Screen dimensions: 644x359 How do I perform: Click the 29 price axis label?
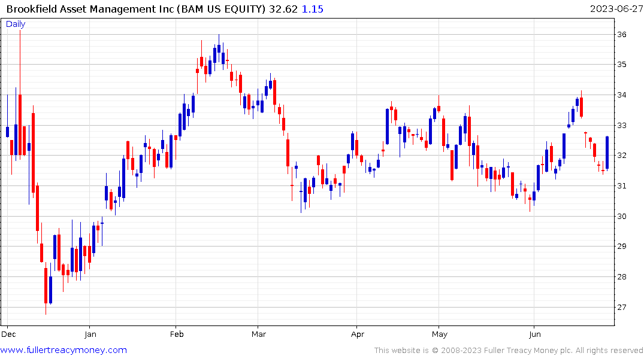pyautogui.click(x=622, y=247)
